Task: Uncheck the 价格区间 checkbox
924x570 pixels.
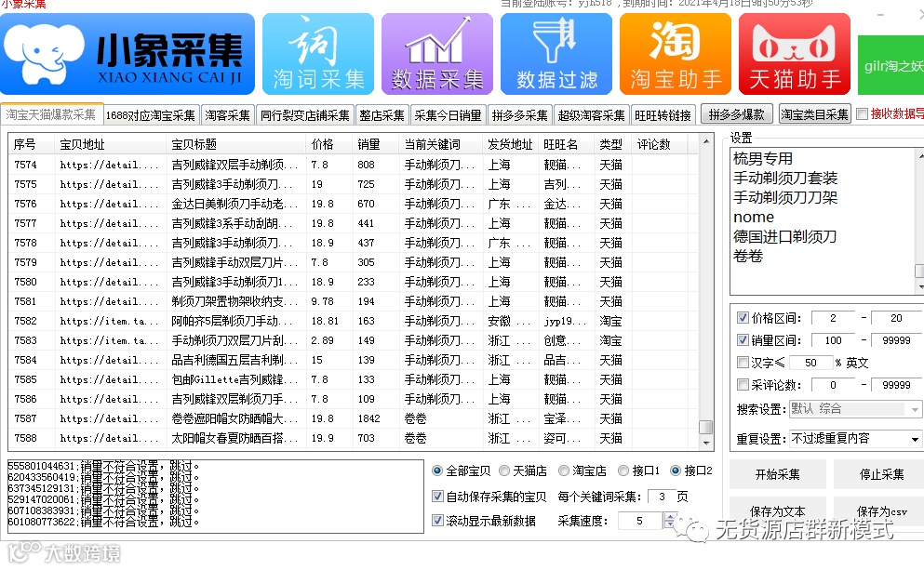Action: click(743, 317)
